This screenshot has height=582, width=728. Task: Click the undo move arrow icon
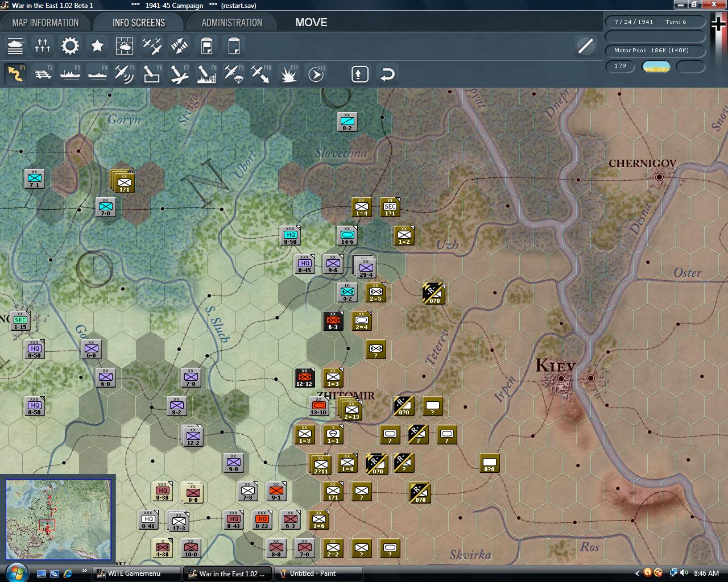(387, 74)
